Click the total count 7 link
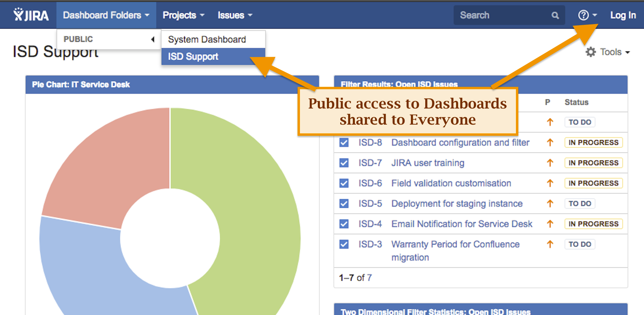The image size is (644, 315). coord(369,278)
